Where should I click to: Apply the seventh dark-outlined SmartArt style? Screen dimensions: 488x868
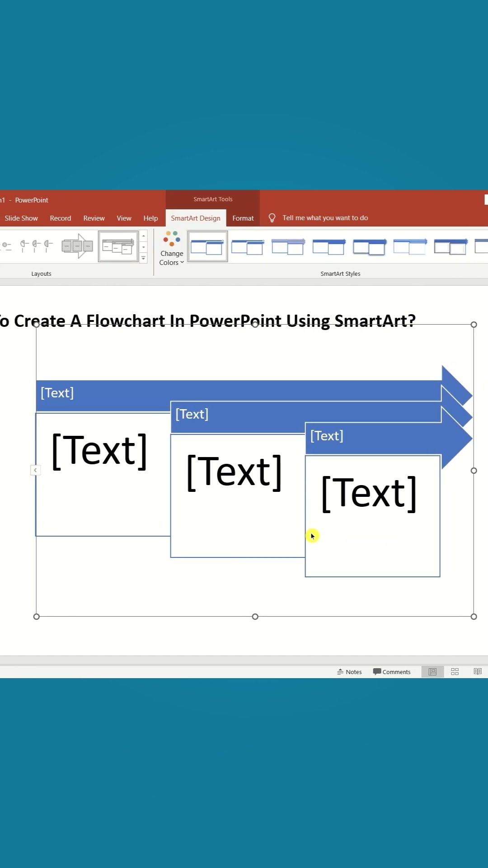coord(451,247)
